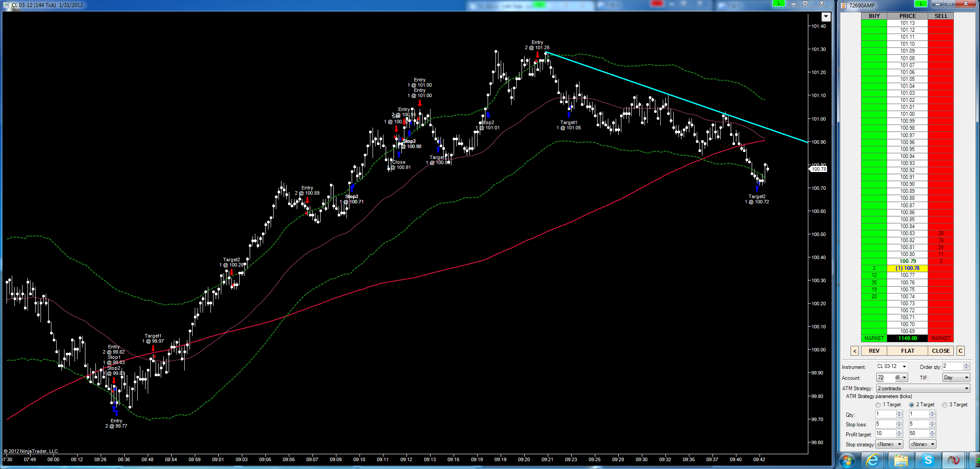Click the FLAT position button
This screenshot has width=980, height=469.
[908, 351]
